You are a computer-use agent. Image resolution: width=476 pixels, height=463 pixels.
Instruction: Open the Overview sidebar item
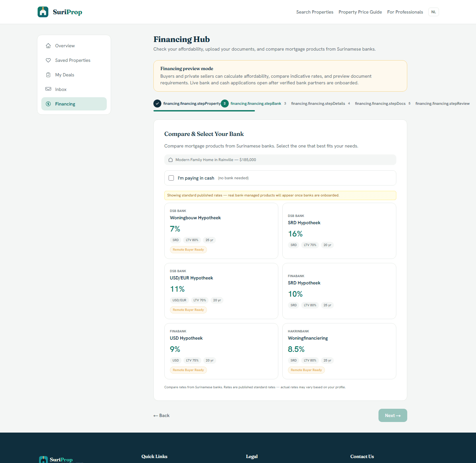(x=74, y=46)
